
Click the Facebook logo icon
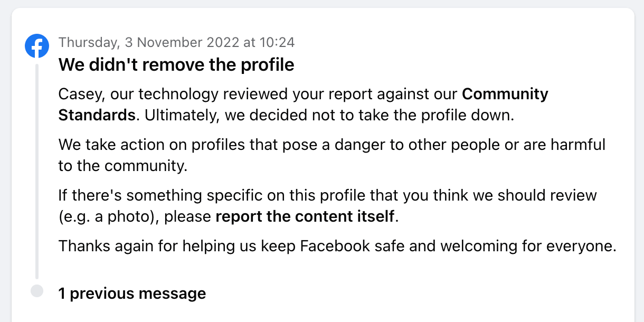(37, 46)
